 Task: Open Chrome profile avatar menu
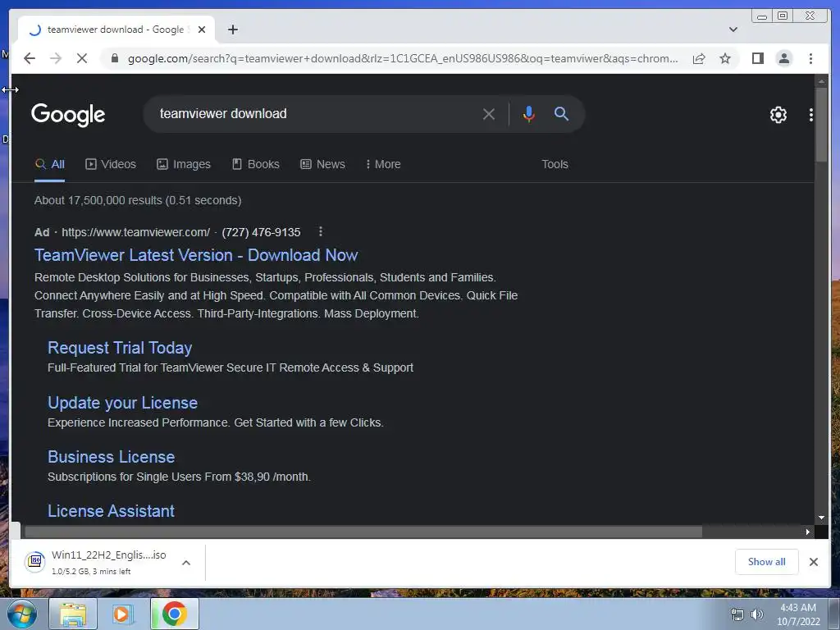click(x=783, y=58)
